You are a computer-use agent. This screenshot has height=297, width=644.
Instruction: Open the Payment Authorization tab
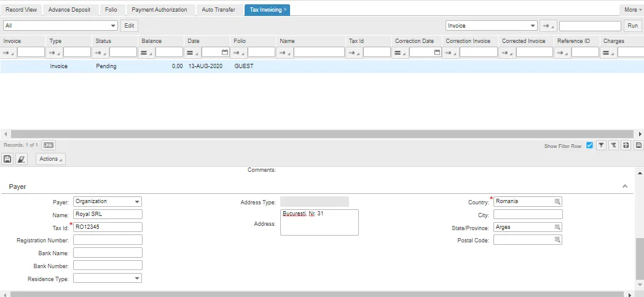[x=159, y=9]
